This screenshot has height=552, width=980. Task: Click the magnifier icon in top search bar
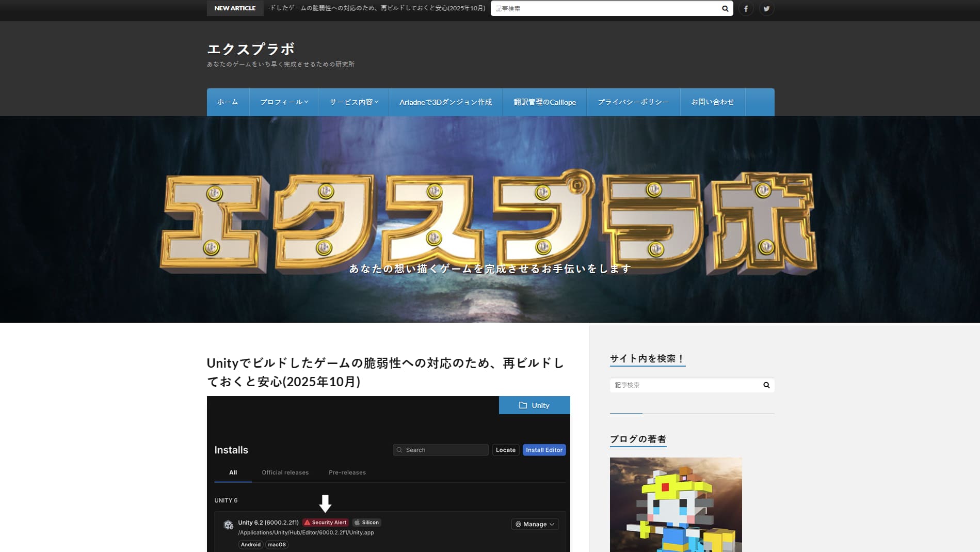pyautogui.click(x=725, y=8)
